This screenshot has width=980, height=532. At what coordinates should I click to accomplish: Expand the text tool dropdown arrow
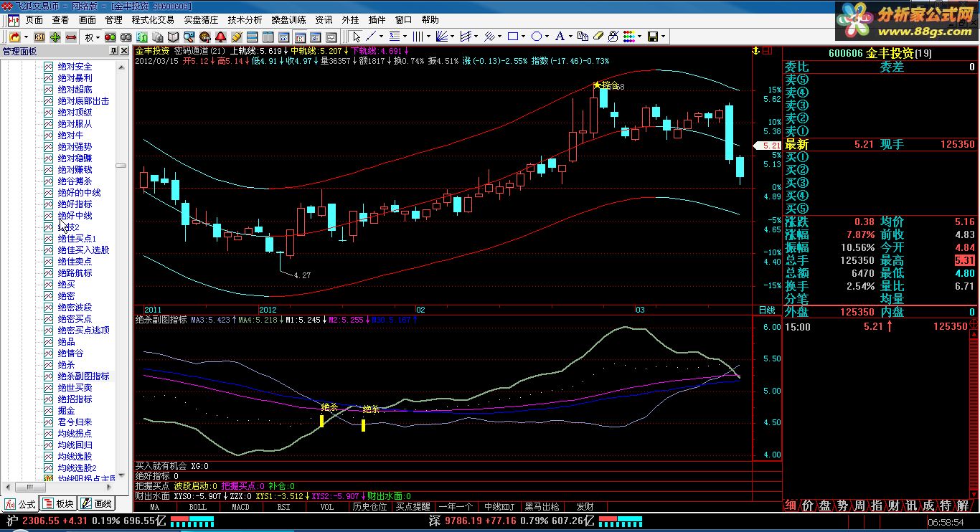click(570, 37)
